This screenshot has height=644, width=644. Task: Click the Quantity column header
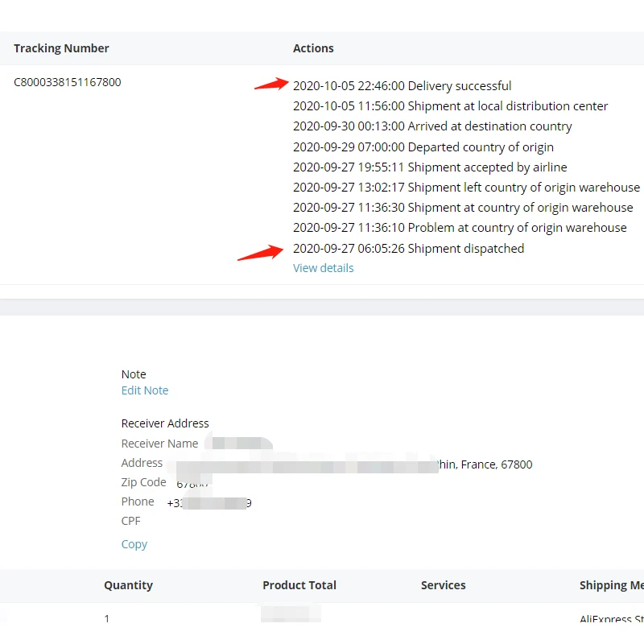(128, 585)
